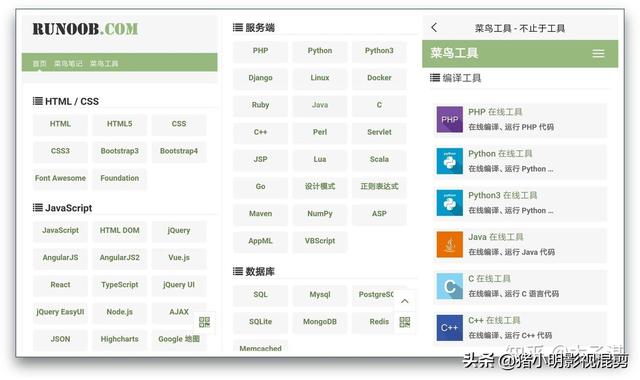Open the VBScript tutorial
Image resolution: width=640 pixels, height=380 pixels.
(x=320, y=241)
